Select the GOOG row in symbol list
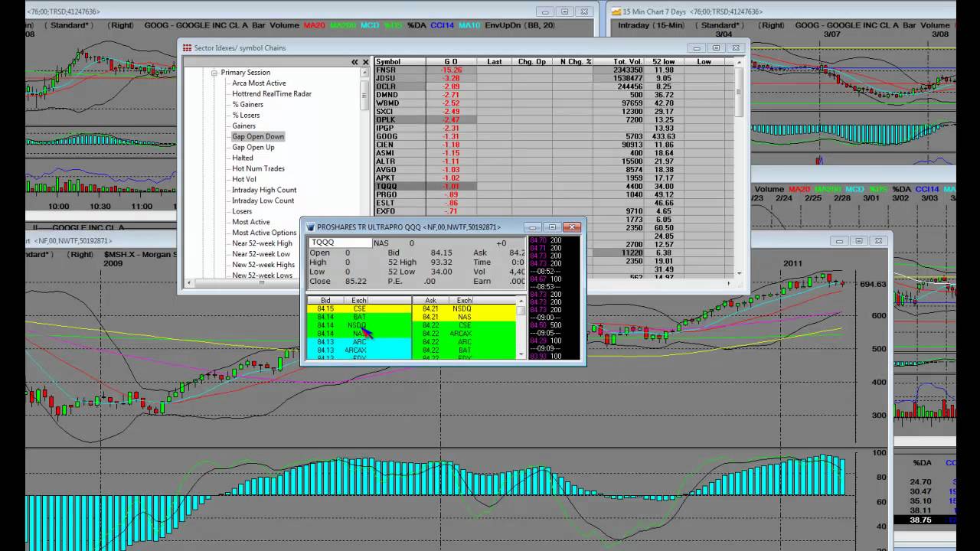The image size is (980, 551). click(387, 136)
